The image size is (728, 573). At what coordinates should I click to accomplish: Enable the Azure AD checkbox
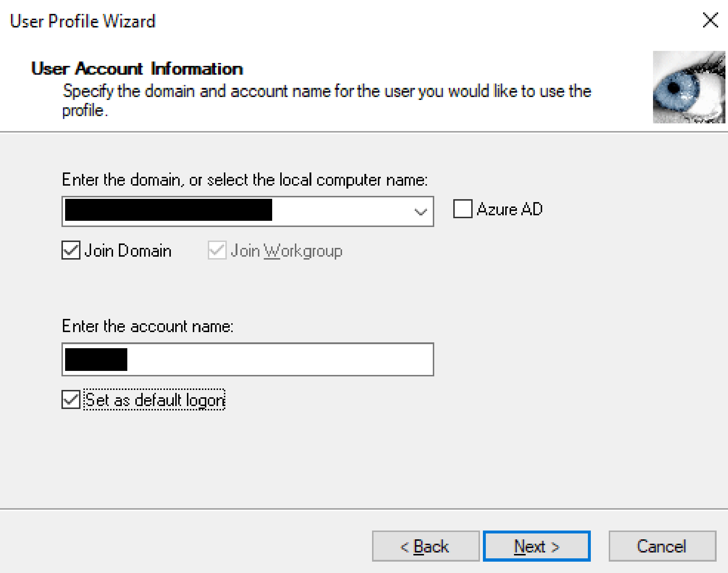coord(462,209)
